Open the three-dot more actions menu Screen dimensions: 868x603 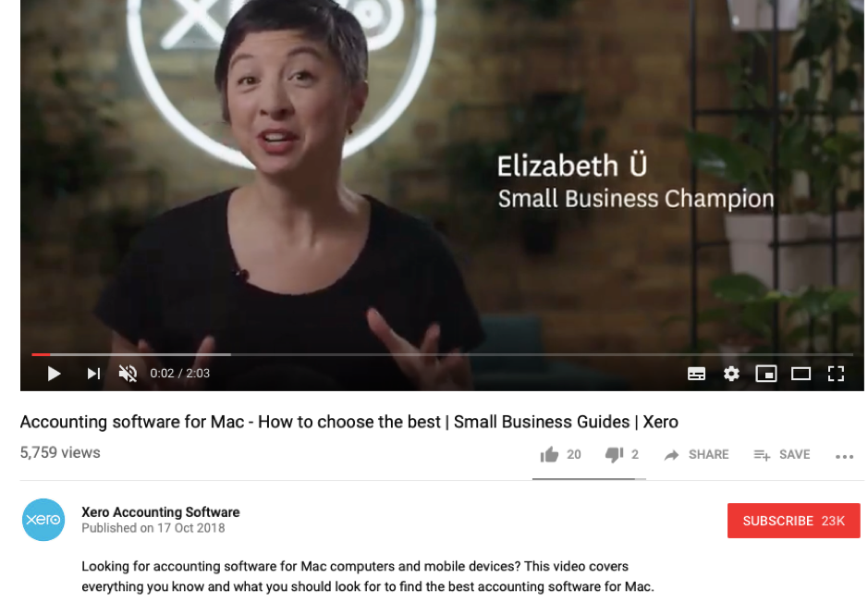(x=844, y=456)
